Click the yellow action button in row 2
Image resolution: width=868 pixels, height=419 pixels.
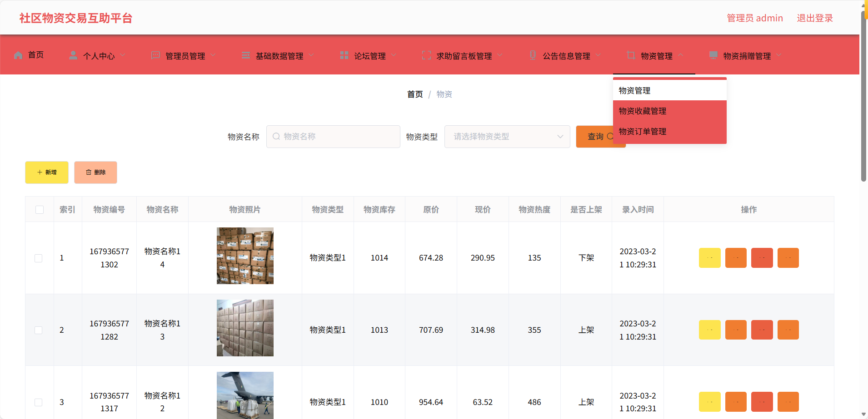click(x=710, y=330)
